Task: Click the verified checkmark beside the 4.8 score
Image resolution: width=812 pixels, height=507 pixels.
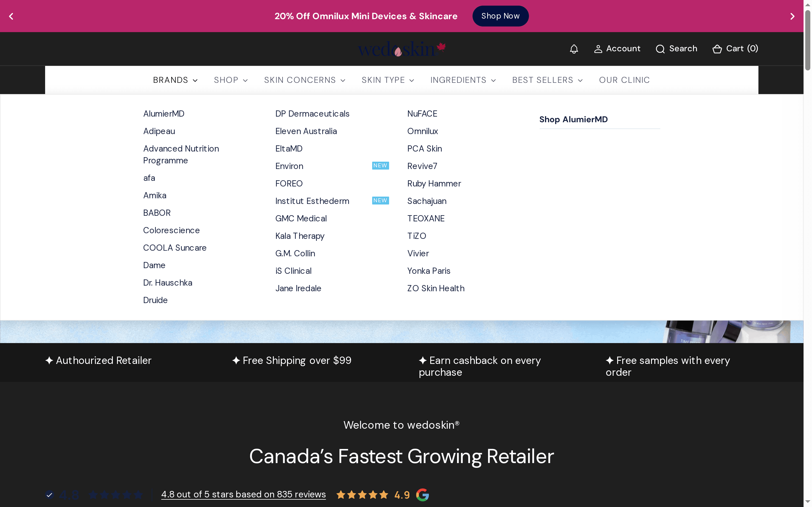Action: 50,495
